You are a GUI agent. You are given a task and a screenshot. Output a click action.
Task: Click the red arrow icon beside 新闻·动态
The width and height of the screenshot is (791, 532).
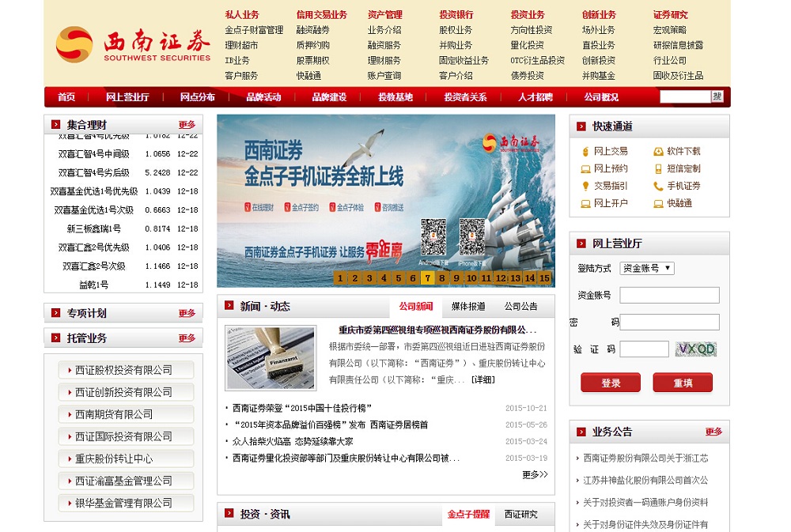click(x=229, y=305)
